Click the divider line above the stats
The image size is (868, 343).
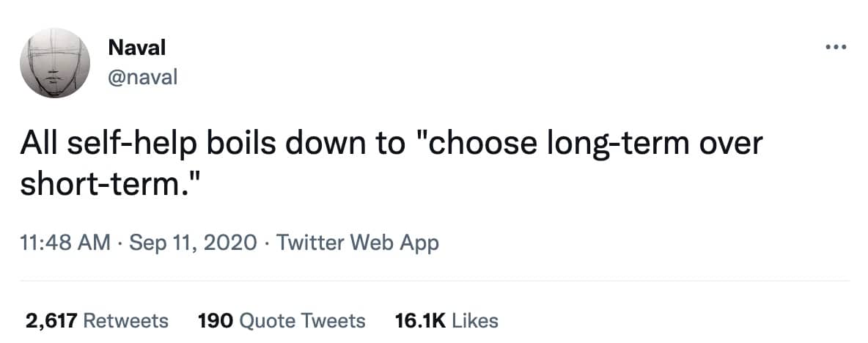click(434, 280)
